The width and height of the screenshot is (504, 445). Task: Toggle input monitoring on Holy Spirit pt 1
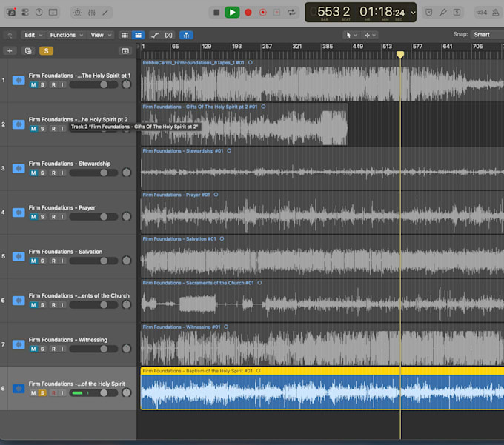62,84
